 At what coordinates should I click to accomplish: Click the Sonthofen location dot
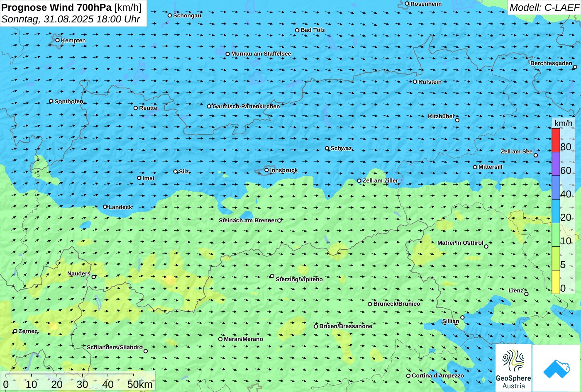click(51, 101)
